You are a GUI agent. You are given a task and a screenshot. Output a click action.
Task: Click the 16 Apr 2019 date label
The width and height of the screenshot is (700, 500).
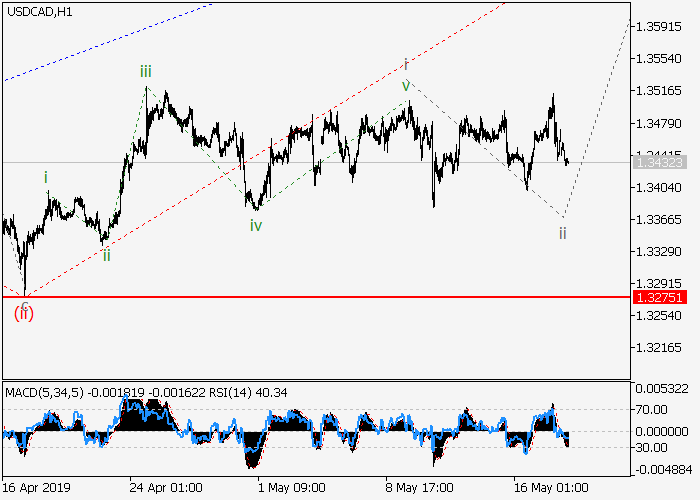pos(34,488)
